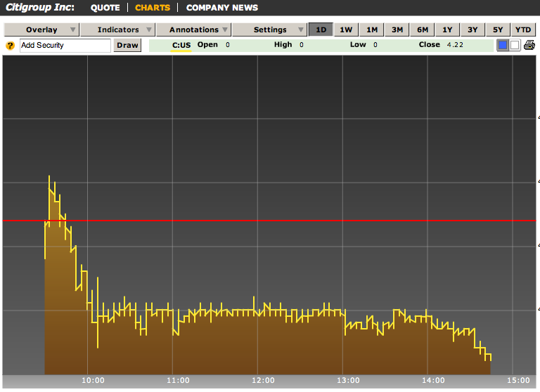Click the 10:00 time axis label
540x392 pixels.
point(93,380)
